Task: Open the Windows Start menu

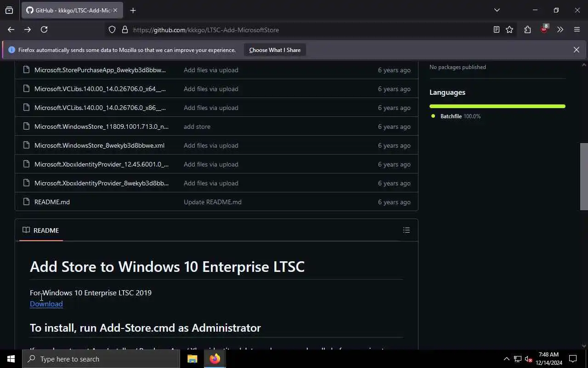Action: coord(11,359)
